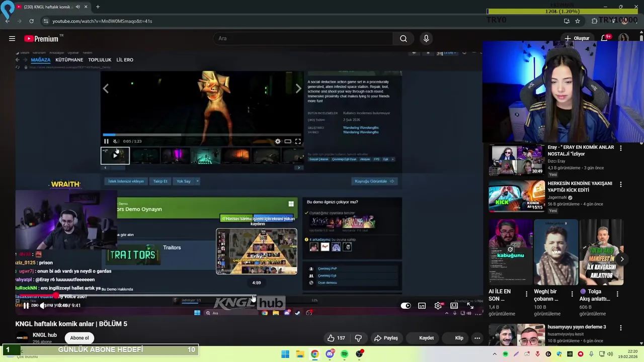Open the Kick editi video thumbnail
Image resolution: width=644 pixels, height=362 pixels.
tap(517, 196)
